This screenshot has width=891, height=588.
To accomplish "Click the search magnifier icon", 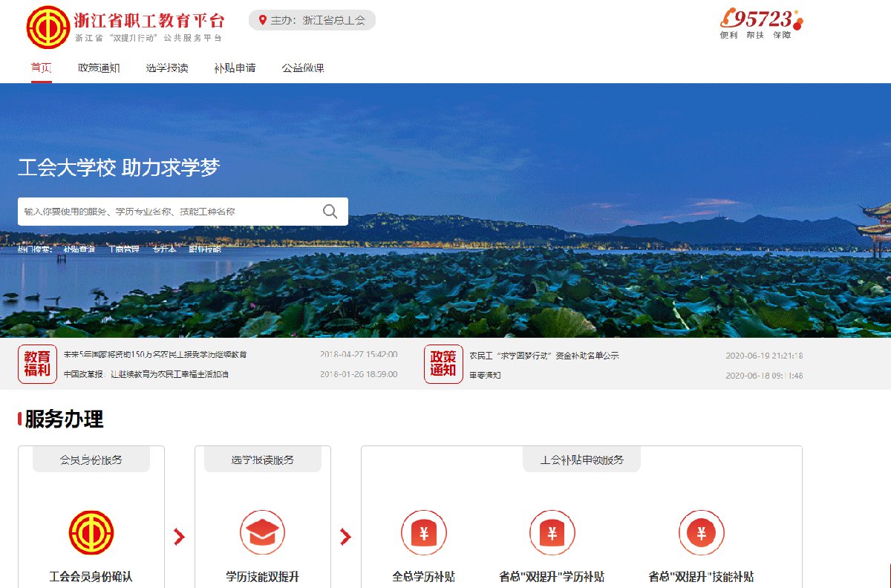I will (330, 212).
